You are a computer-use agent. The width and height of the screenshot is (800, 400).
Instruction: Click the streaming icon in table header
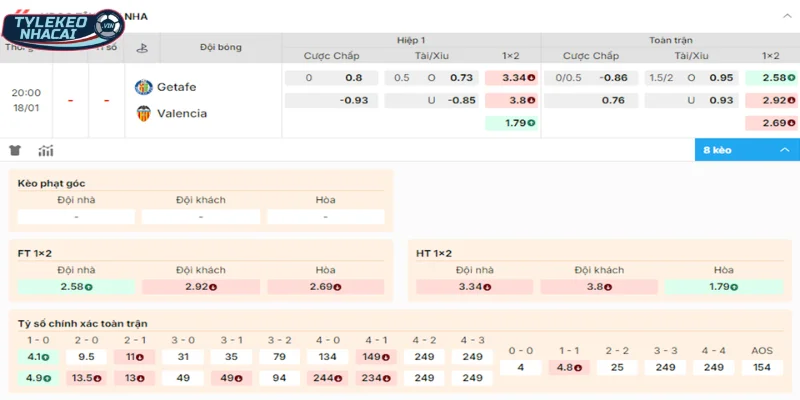point(141,47)
